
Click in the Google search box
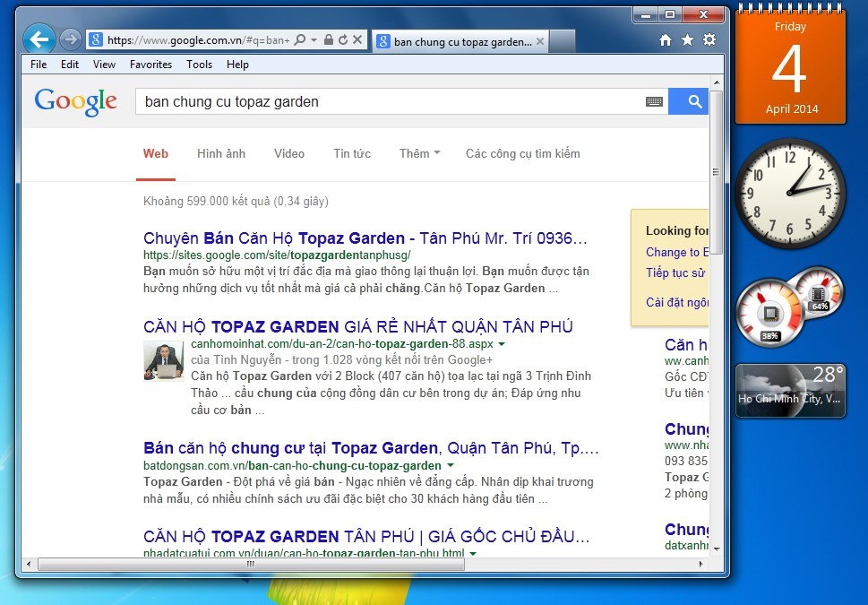pos(391,101)
